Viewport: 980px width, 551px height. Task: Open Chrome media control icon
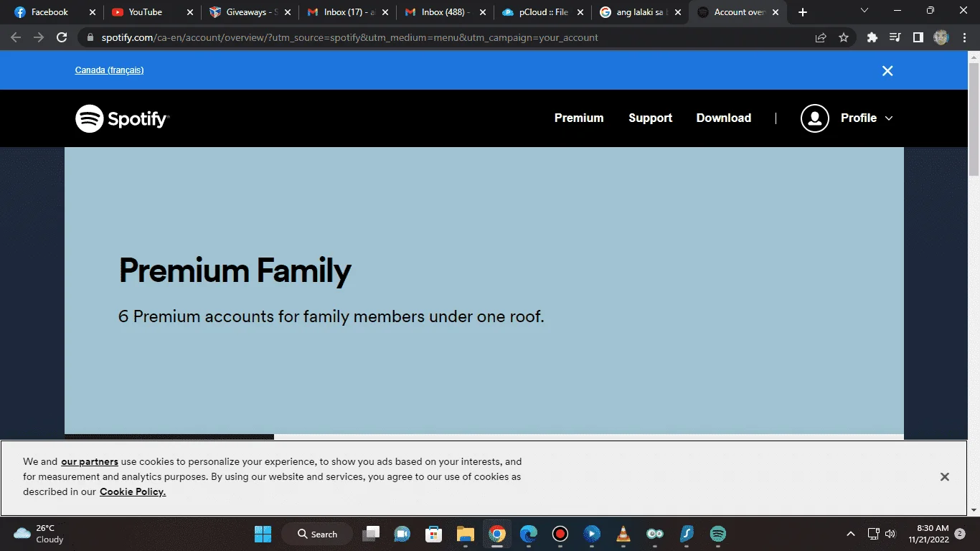click(x=895, y=37)
